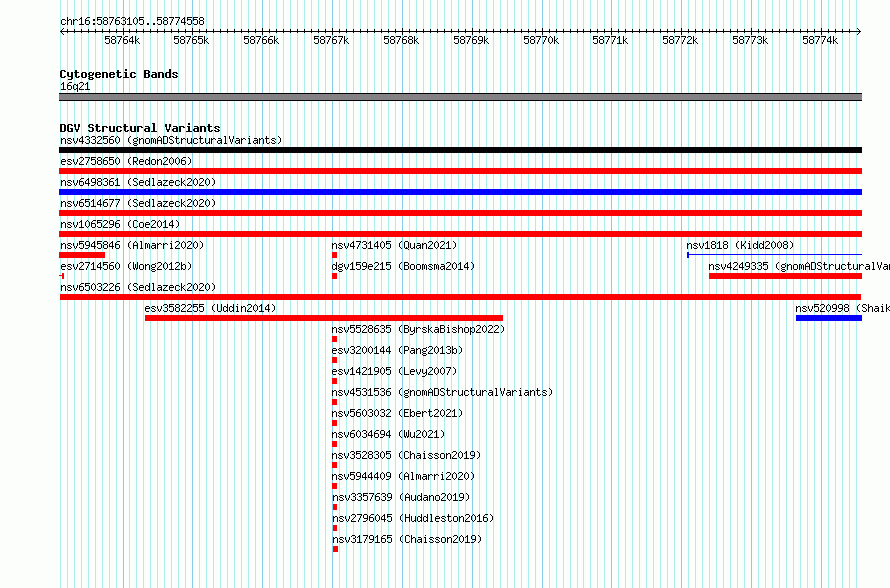Click tiny red marker under esv2714560

(x=61, y=276)
